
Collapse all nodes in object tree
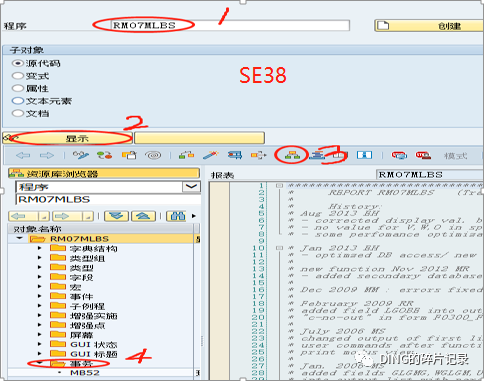point(143,216)
